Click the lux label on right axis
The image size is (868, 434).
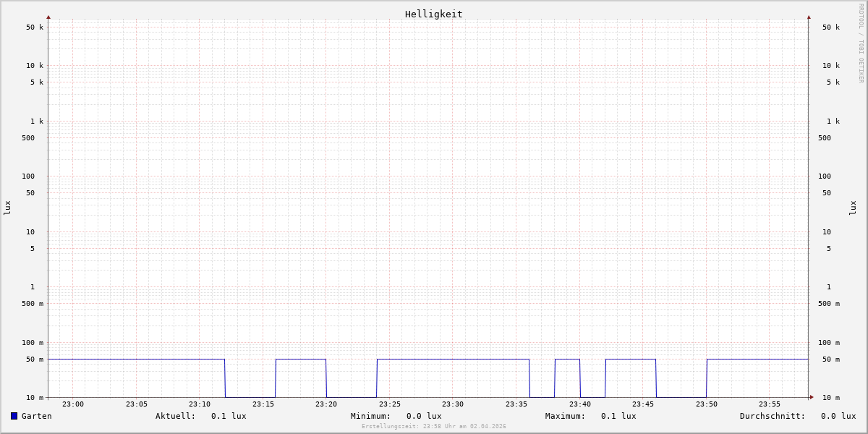point(854,208)
